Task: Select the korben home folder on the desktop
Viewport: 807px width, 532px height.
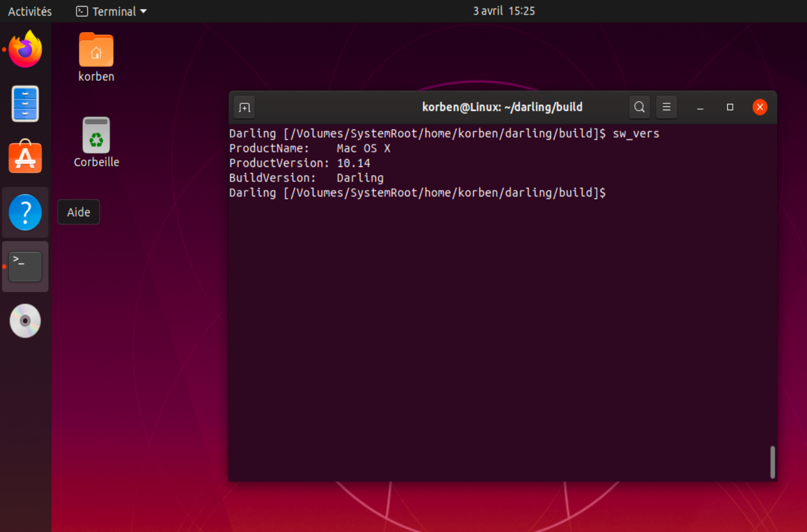Action: point(96,57)
